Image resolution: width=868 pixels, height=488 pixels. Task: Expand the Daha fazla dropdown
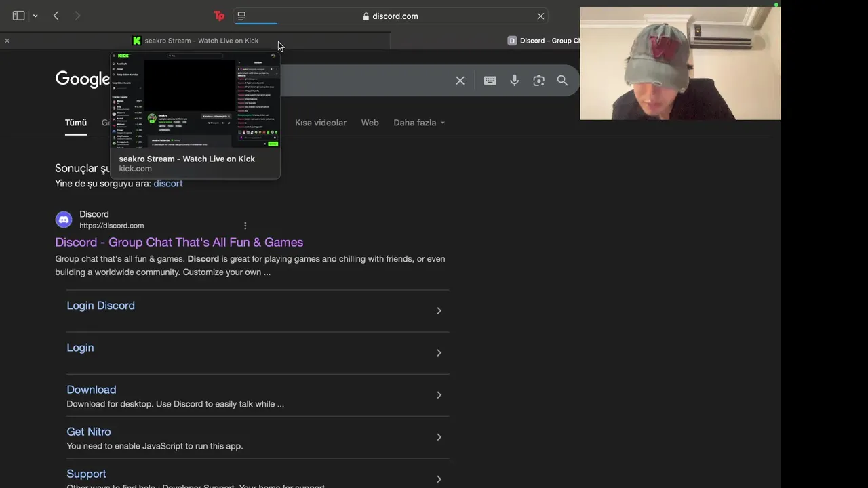pos(419,123)
